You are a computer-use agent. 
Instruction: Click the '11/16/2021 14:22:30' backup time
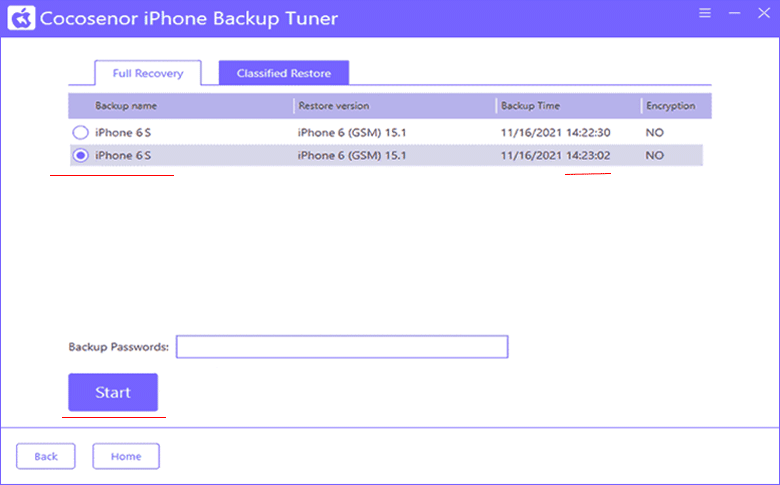click(555, 132)
